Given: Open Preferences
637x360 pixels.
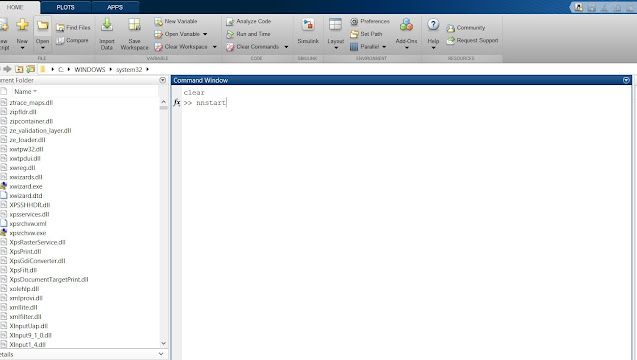Looking at the screenshot, I should click(370, 21).
